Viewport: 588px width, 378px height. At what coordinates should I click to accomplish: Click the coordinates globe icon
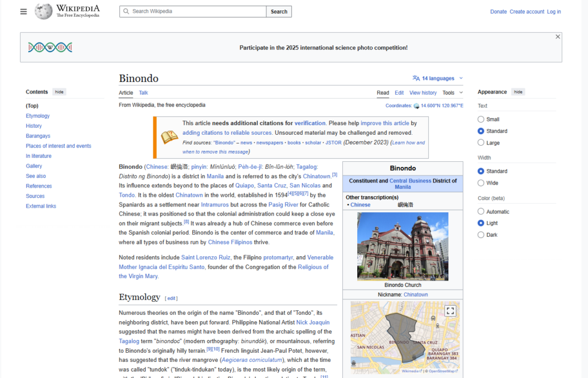click(x=416, y=106)
